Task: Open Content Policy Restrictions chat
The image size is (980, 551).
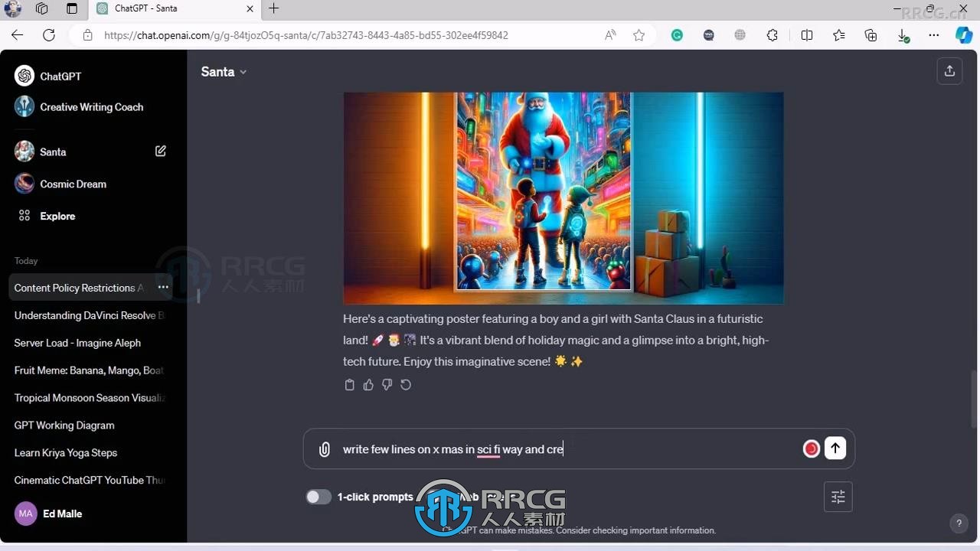Action: click(79, 288)
